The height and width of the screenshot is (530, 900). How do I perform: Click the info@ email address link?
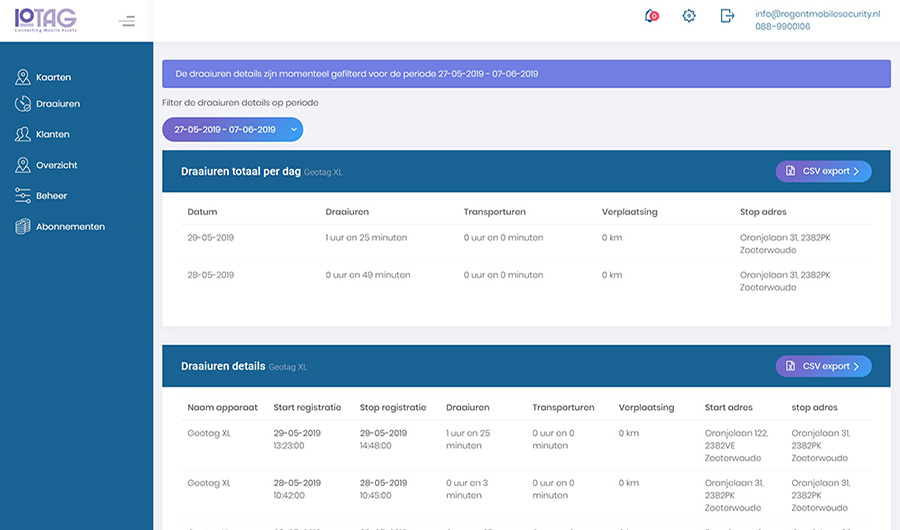pos(817,14)
